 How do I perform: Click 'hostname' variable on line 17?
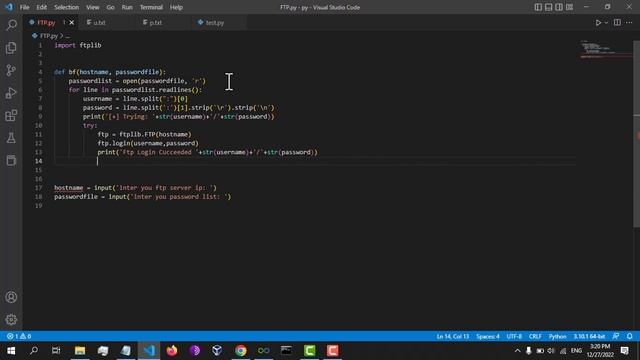[x=69, y=188]
